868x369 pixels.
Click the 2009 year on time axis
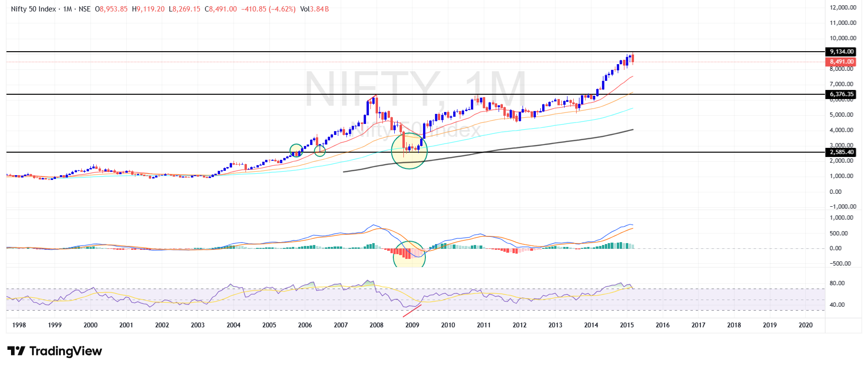pos(412,325)
